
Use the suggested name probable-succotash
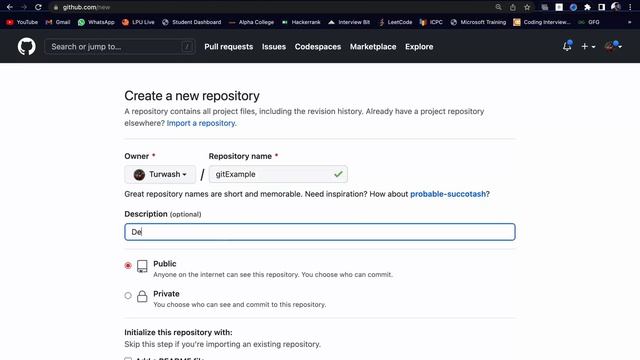(448, 194)
